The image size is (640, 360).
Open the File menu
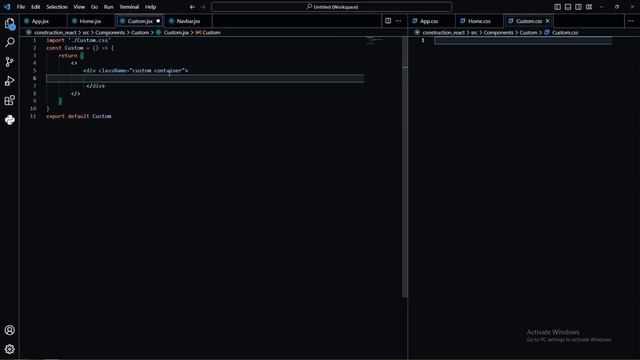coord(21,7)
